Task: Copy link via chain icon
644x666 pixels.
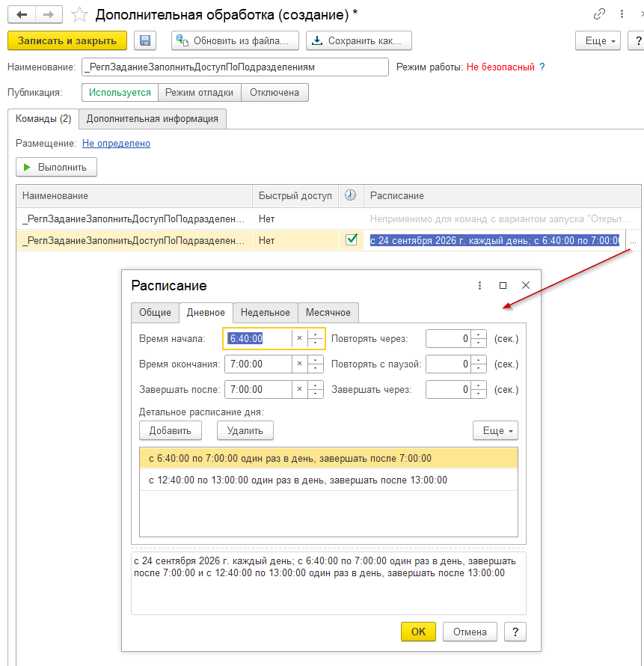Action: point(599,14)
